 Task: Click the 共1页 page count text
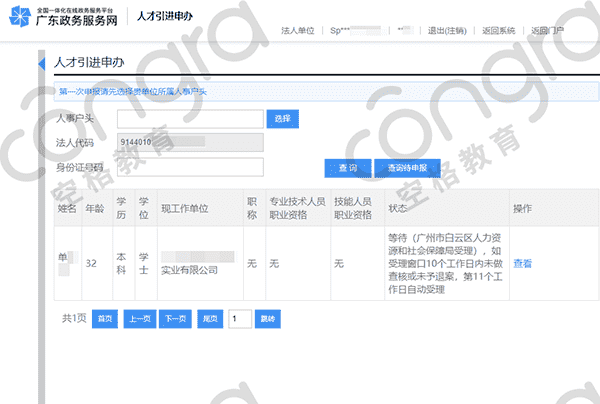click(x=74, y=318)
